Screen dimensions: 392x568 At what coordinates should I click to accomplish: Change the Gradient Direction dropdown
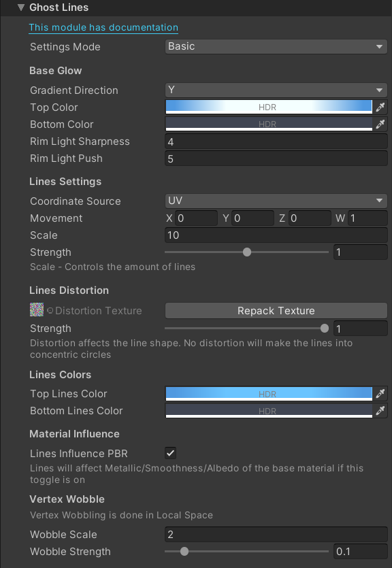coord(275,90)
